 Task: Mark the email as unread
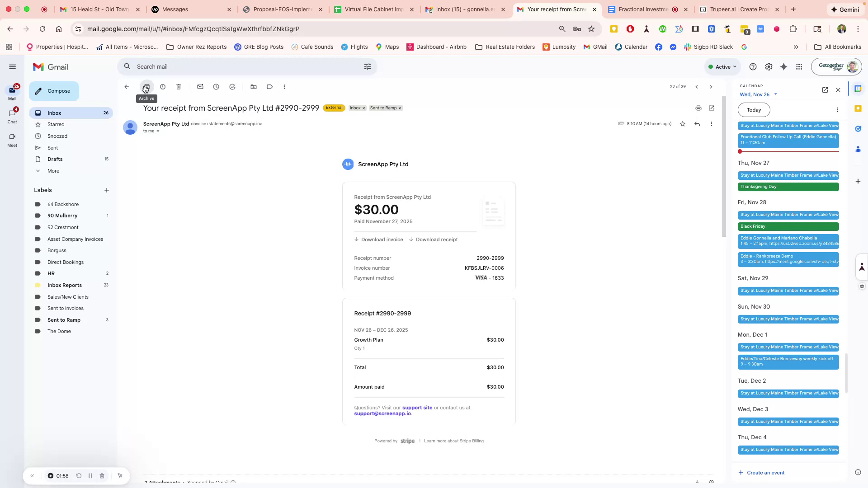click(200, 87)
